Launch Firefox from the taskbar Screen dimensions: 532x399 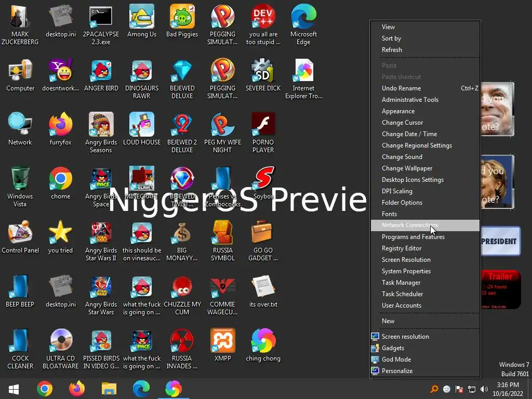[77, 389]
